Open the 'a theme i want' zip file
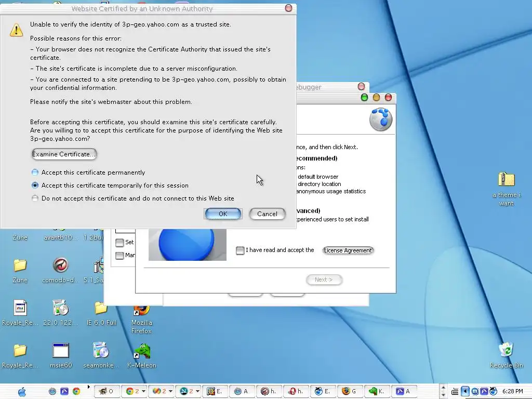 pyautogui.click(x=506, y=179)
